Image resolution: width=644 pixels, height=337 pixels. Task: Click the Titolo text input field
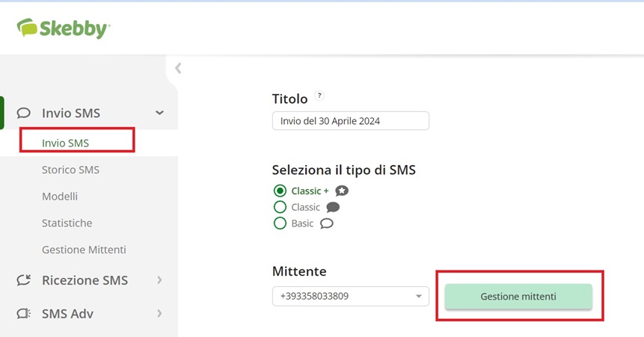tap(350, 121)
